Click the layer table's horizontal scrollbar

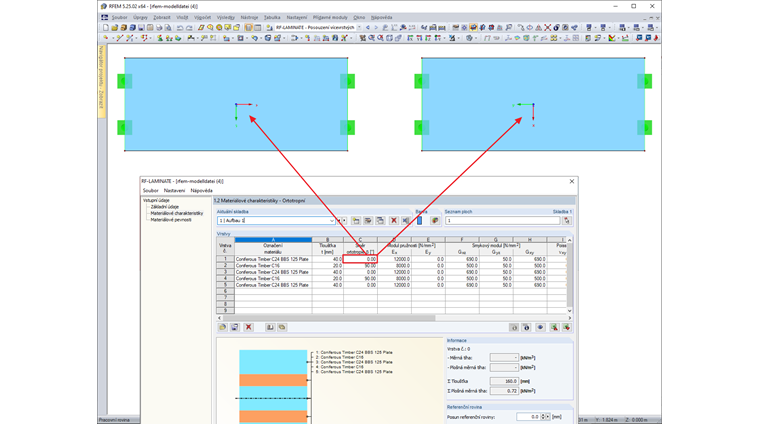coord(327,318)
